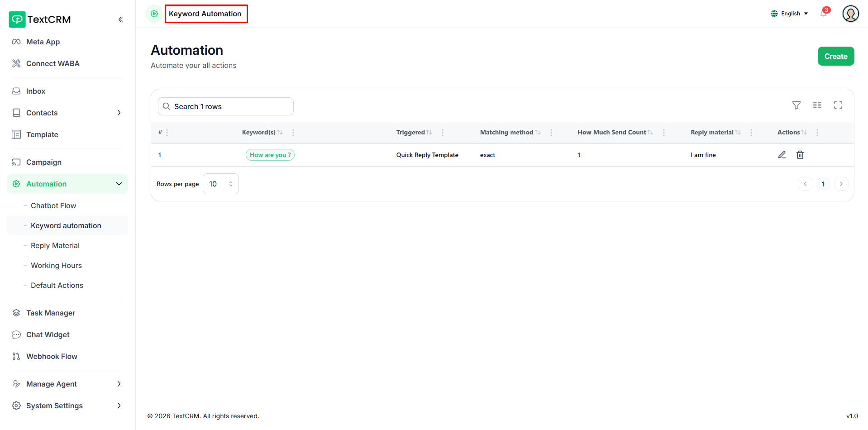This screenshot has width=868, height=430.
Task: Open the table filter funnel icon
Action: [x=796, y=105]
